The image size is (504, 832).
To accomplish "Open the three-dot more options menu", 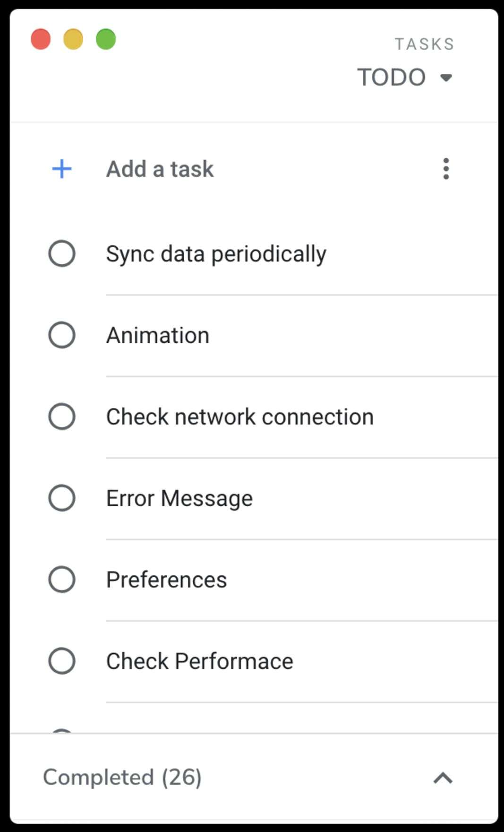I will coord(446,169).
